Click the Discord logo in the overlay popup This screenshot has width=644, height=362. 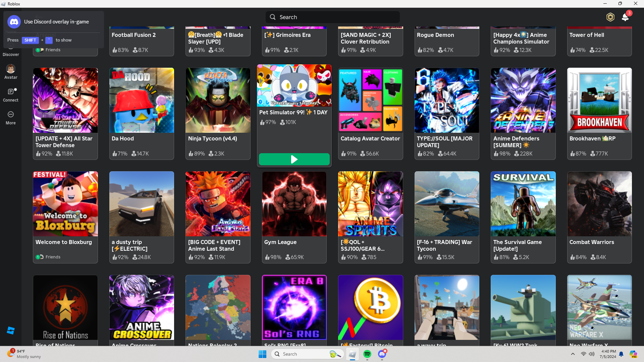click(14, 22)
